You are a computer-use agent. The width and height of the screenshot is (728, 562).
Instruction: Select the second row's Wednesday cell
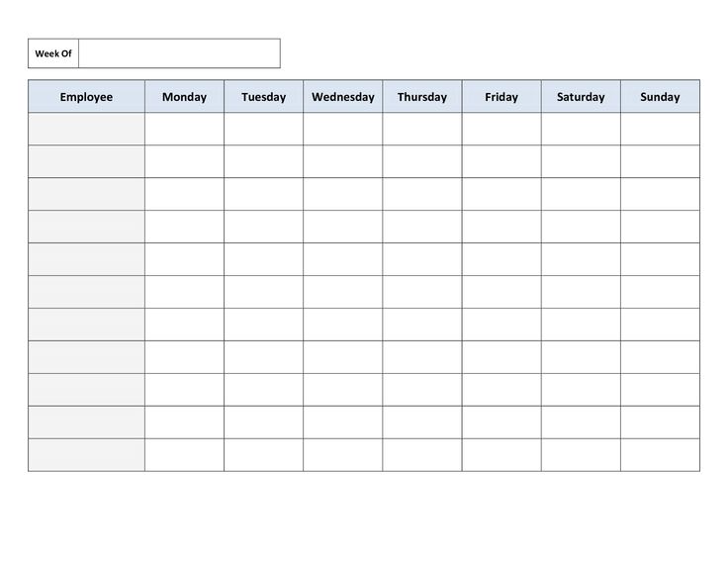(343, 161)
